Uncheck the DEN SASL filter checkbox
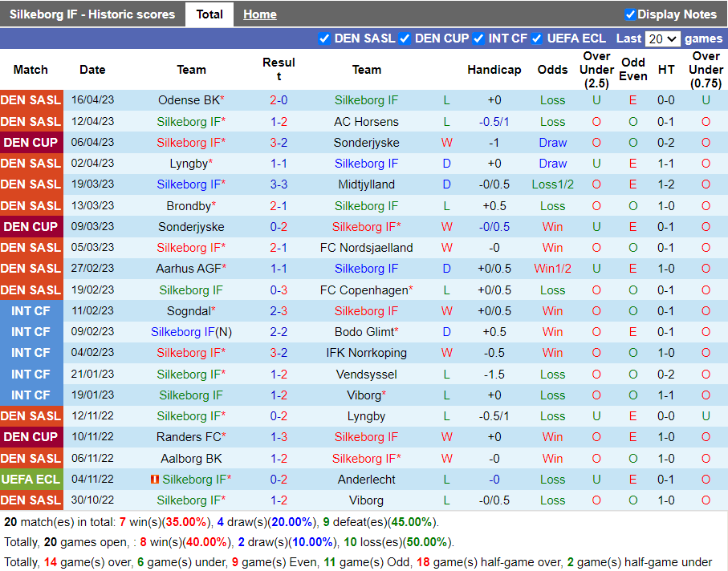This screenshot has height=571, width=728. (x=324, y=38)
